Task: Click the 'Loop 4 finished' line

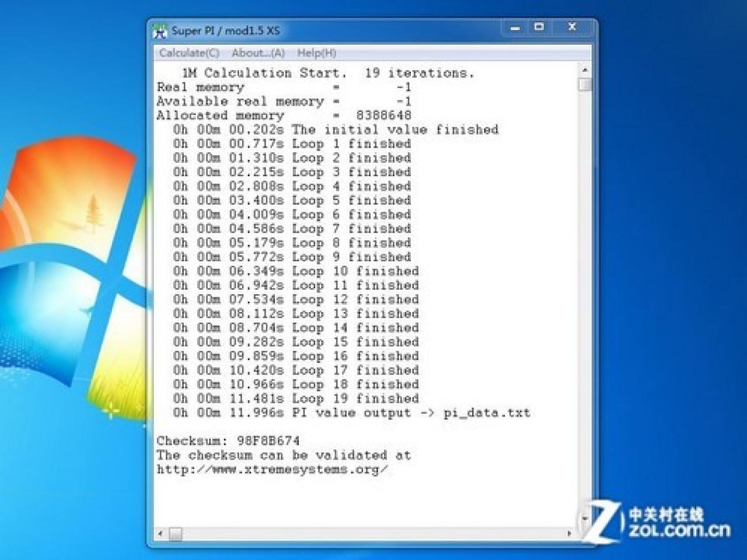Action: (x=292, y=187)
